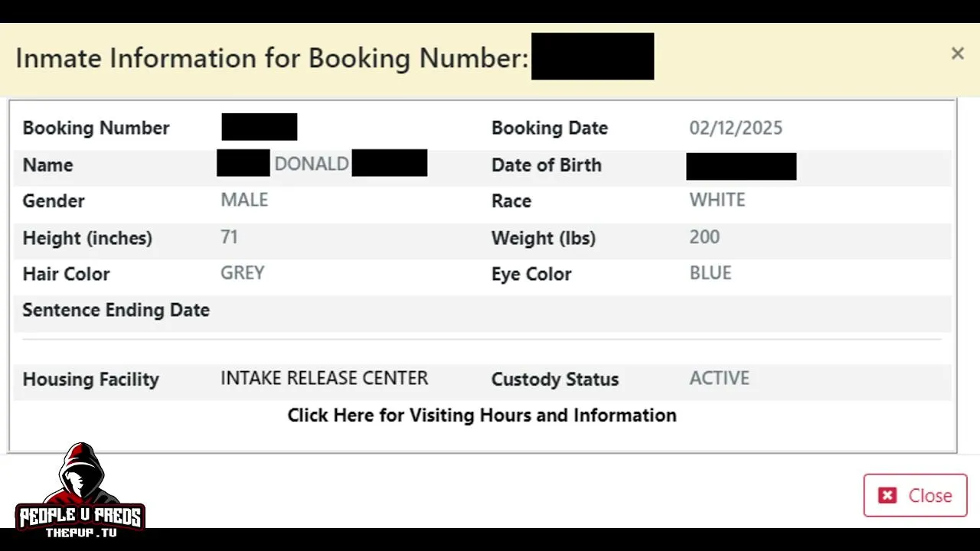The image size is (980, 551).
Task: Click the red X icon inside Close button
Action: click(887, 495)
